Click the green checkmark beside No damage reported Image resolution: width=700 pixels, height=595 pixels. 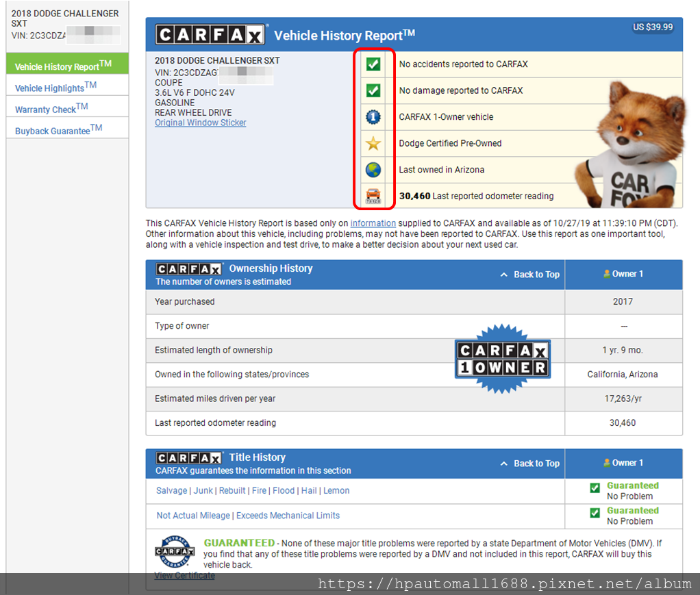coord(373,90)
